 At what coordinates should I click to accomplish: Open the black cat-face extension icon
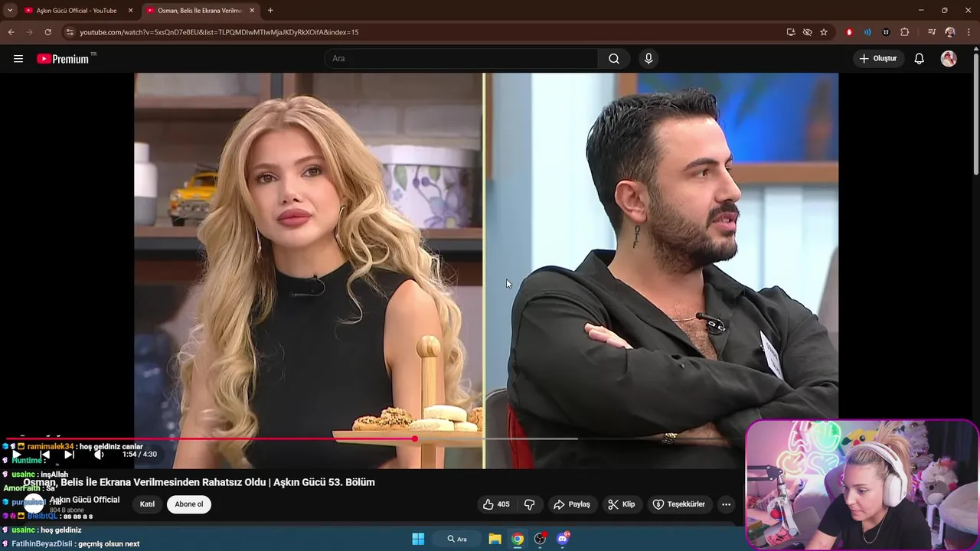tap(886, 32)
